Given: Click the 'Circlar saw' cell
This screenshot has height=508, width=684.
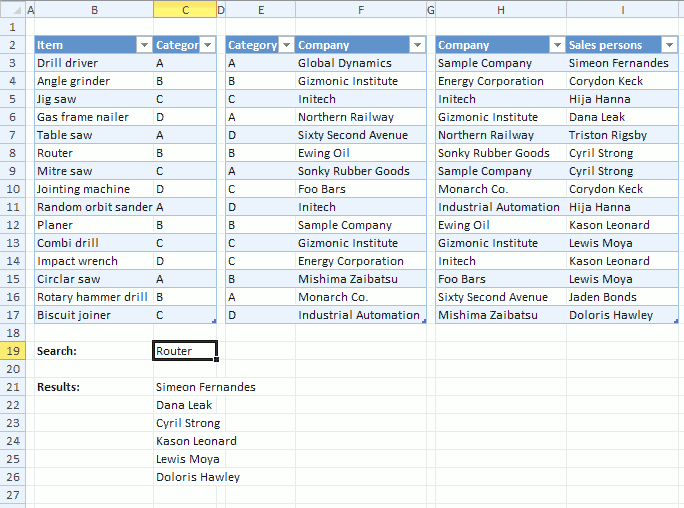Looking at the screenshot, I should (x=94, y=279).
